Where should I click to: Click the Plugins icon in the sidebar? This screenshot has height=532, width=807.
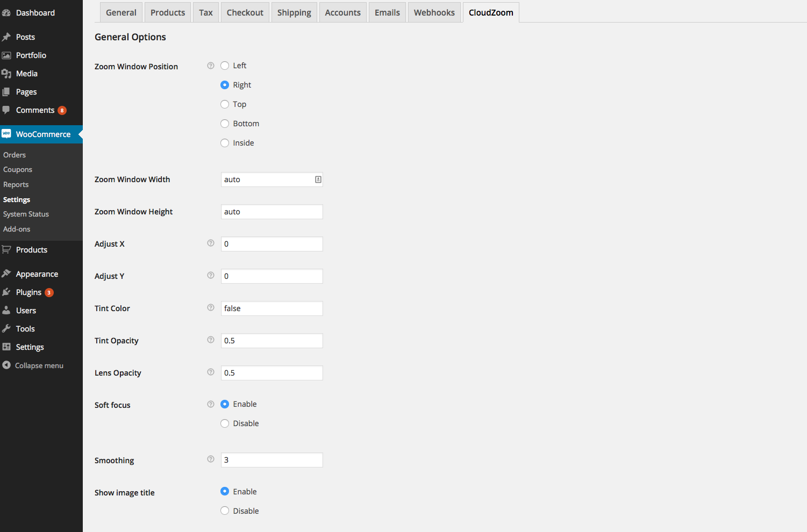(6, 292)
